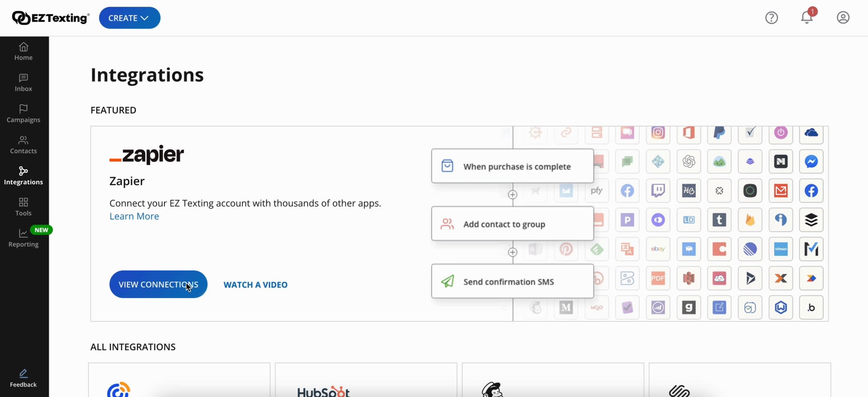868x397 pixels.
Task: Click the Facebook Messenger icon
Action: [x=812, y=162]
